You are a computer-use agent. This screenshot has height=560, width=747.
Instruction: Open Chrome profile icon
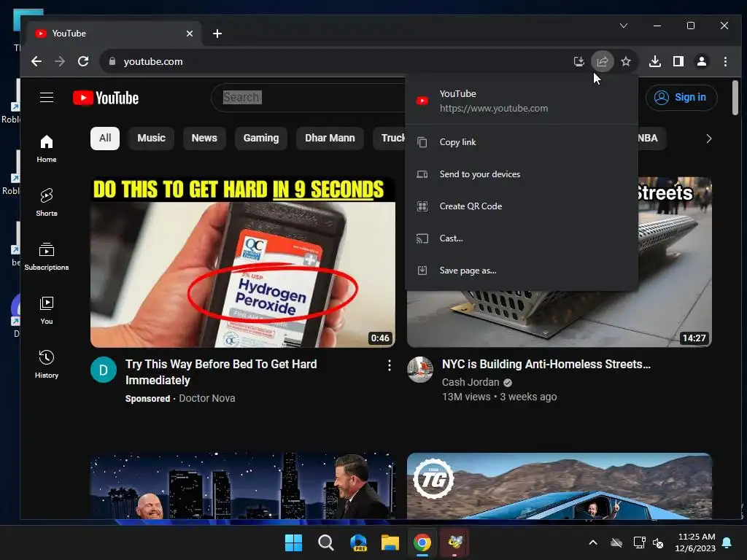[x=702, y=61]
